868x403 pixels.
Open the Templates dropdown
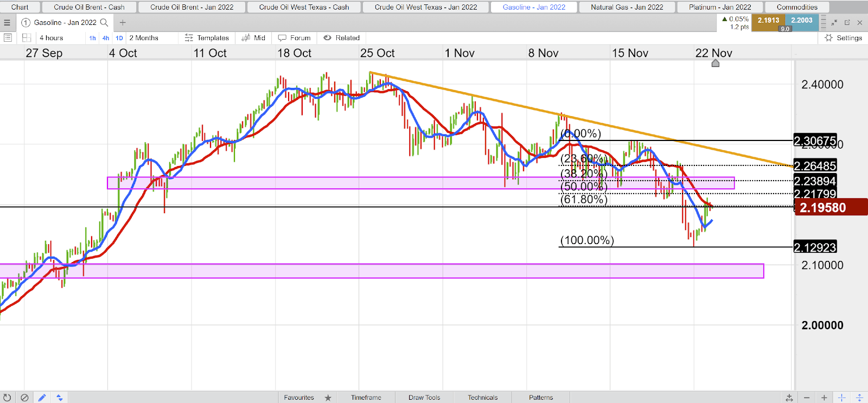tap(213, 38)
